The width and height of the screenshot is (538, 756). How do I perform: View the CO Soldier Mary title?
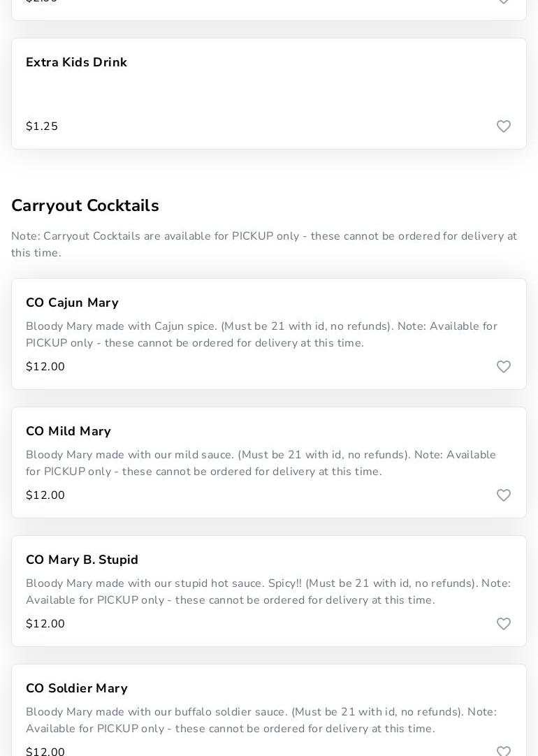pos(77,688)
